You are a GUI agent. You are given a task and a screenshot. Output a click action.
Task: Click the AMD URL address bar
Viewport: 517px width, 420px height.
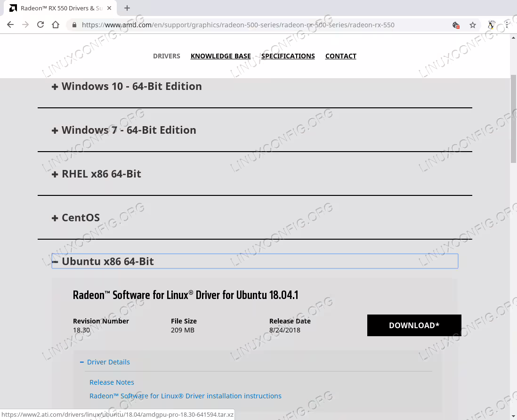tap(238, 25)
